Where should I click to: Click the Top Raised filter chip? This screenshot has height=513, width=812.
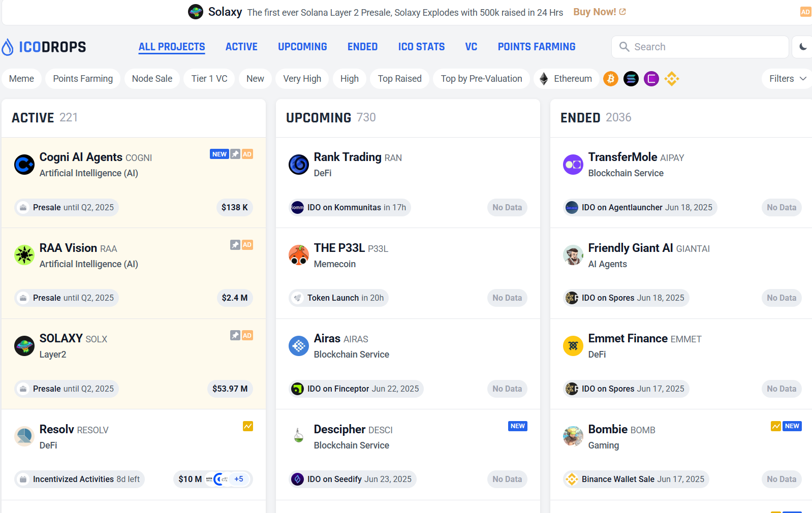399,79
